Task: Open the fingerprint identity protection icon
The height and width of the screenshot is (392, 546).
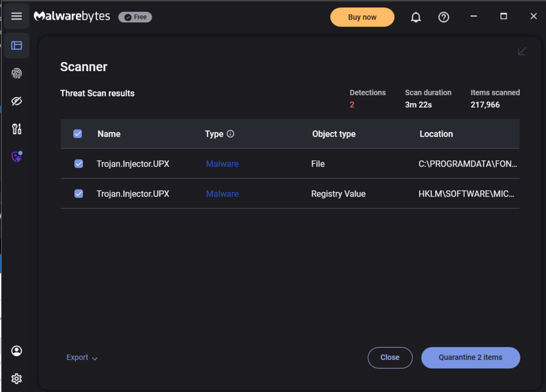Action: click(x=16, y=73)
